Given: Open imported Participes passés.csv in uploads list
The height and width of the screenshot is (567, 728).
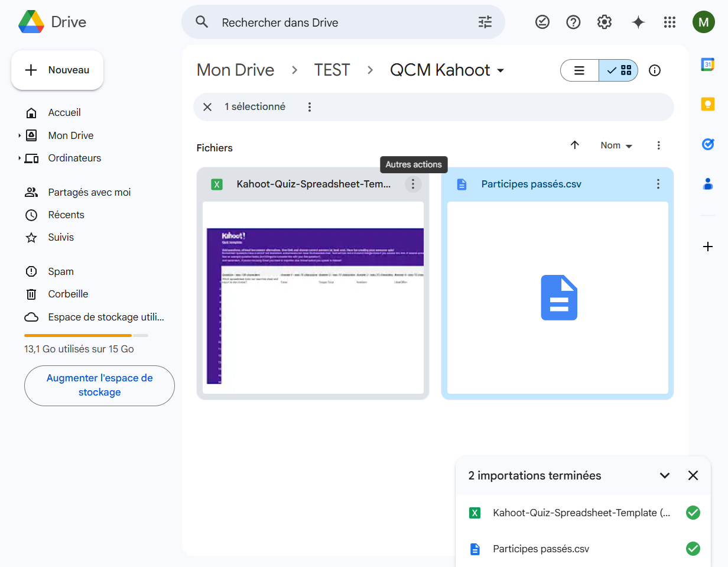Looking at the screenshot, I should click(x=541, y=549).
